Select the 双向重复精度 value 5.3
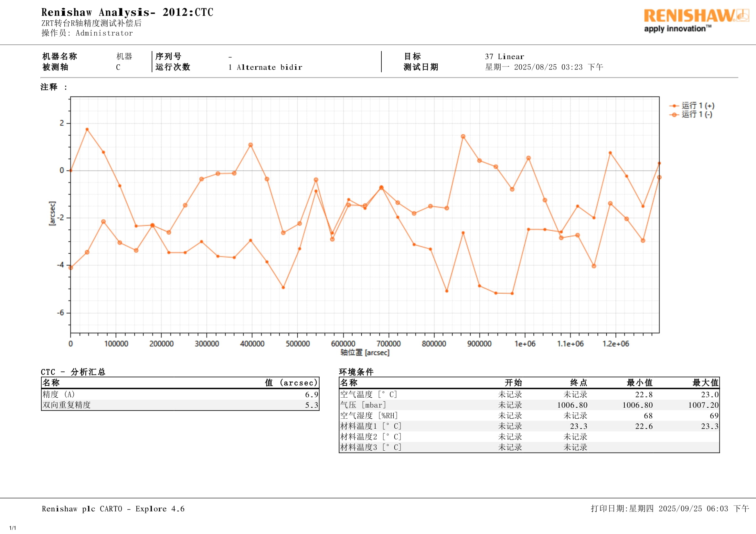This screenshot has height=534, width=756. pos(311,405)
